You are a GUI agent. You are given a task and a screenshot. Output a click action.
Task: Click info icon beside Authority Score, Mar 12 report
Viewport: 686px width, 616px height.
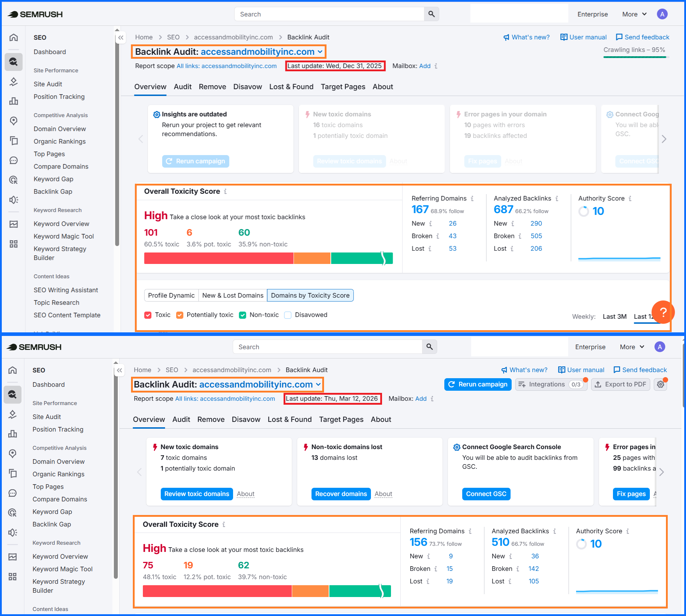[628, 531]
